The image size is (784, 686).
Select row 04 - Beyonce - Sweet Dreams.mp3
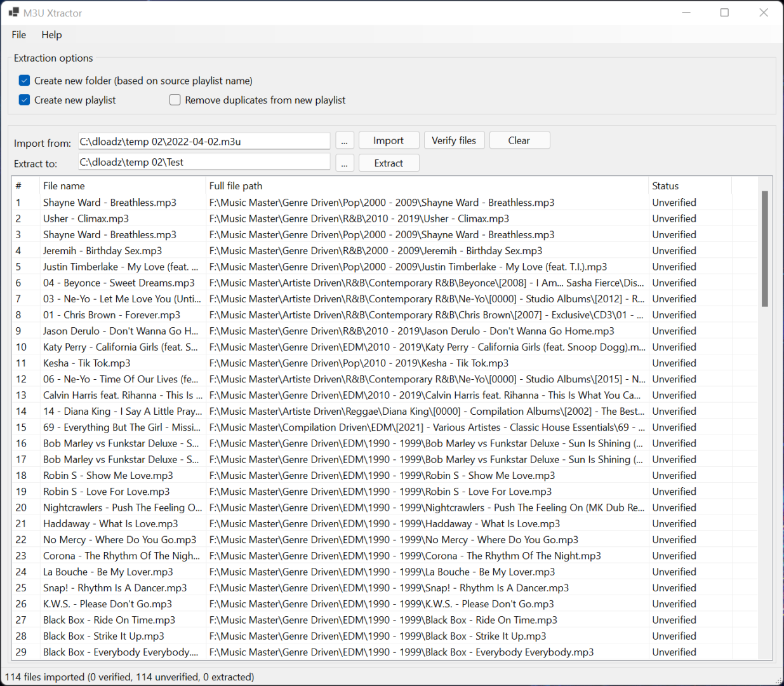pos(385,283)
